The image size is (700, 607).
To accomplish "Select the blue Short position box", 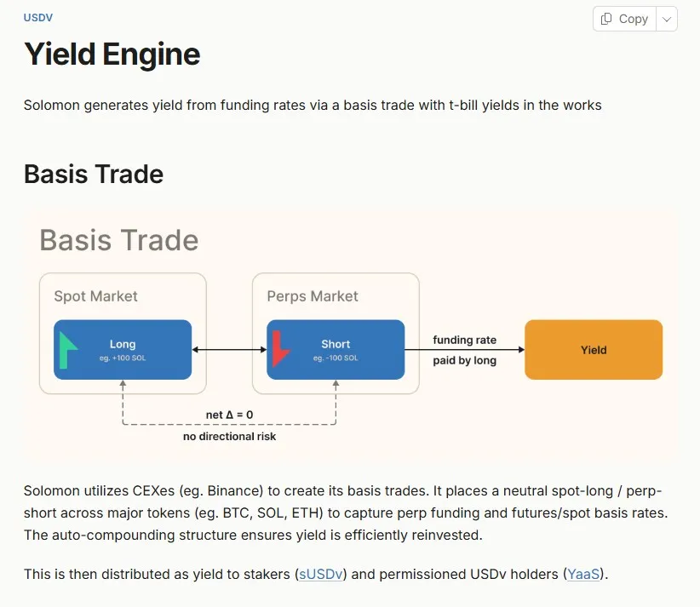I will tap(336, 350).
